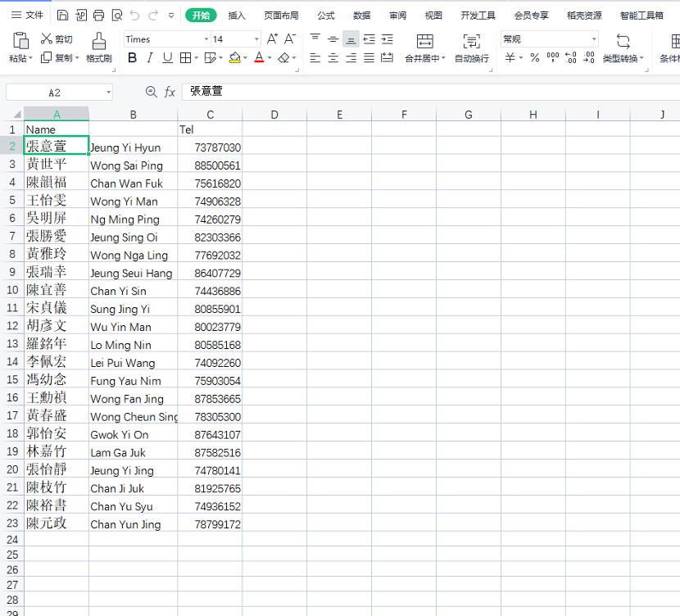680x616 pixels.
Task: Click the Decrease Indent icon
Action: pyautogui.click(x=369, y=39)
